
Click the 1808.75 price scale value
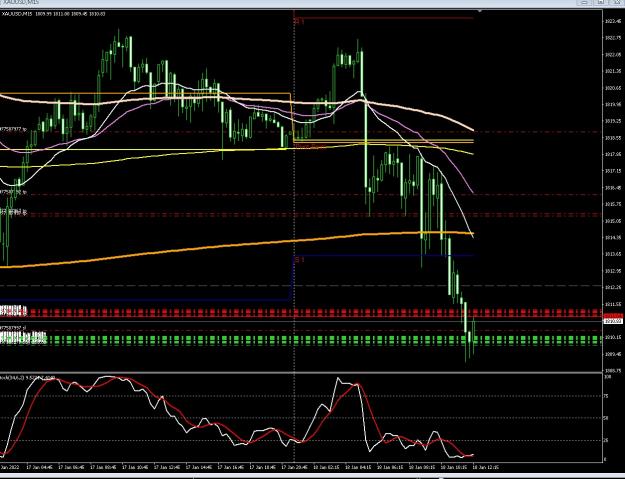tap(613, 371)
